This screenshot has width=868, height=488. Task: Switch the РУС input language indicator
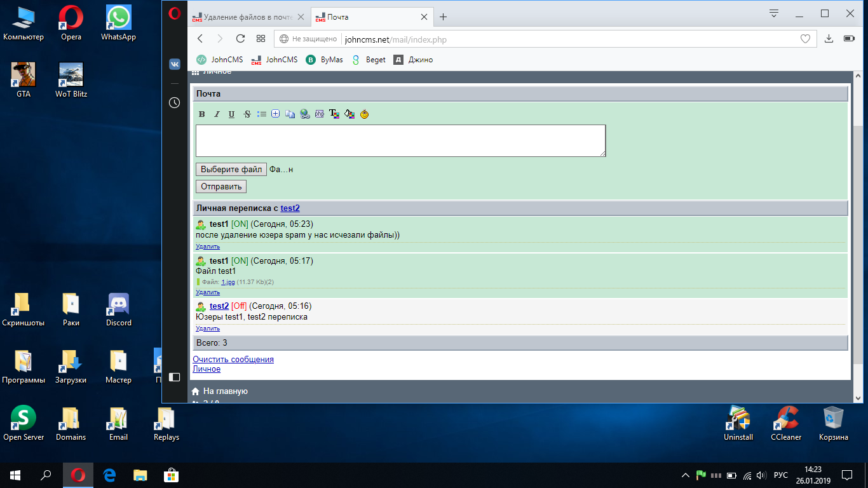click(x=782, y=475)
